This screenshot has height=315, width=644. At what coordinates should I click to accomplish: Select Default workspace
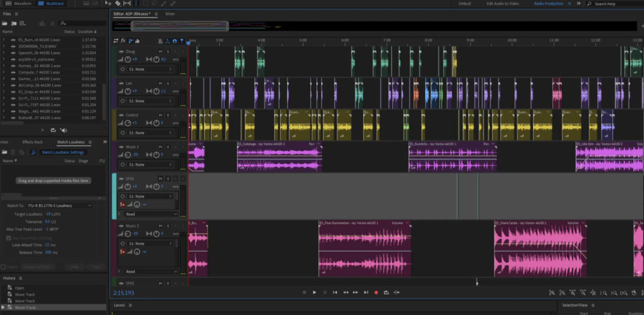tap(465, 4)
